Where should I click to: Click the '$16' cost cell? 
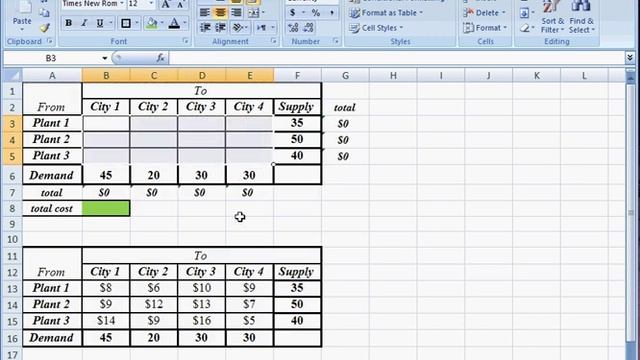201,321
